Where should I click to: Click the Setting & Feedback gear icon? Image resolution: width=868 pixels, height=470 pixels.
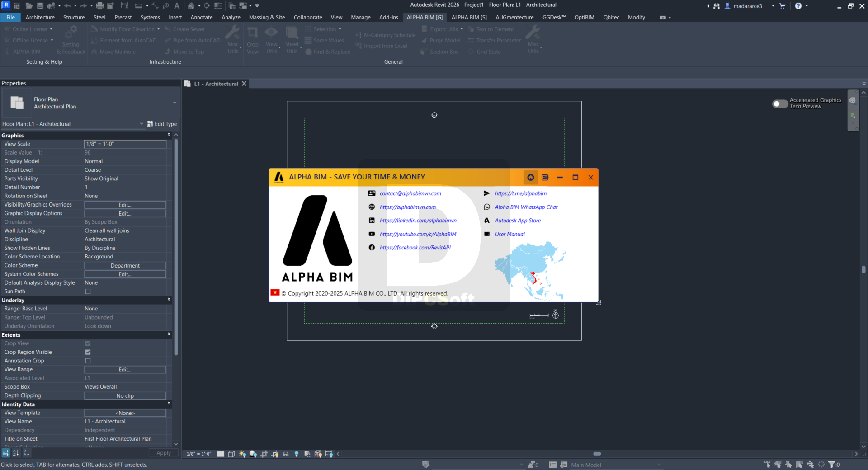pos(71,40)
